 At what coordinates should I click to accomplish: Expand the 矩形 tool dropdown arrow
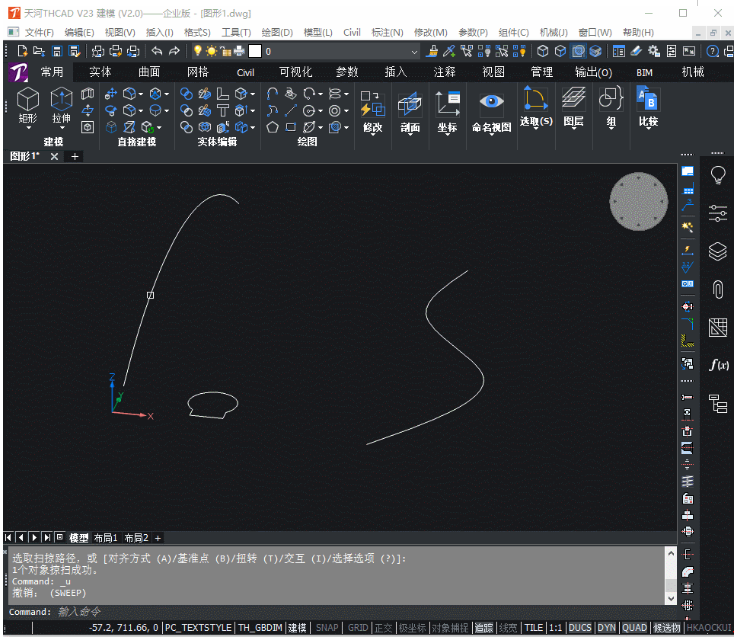[28, 128]
